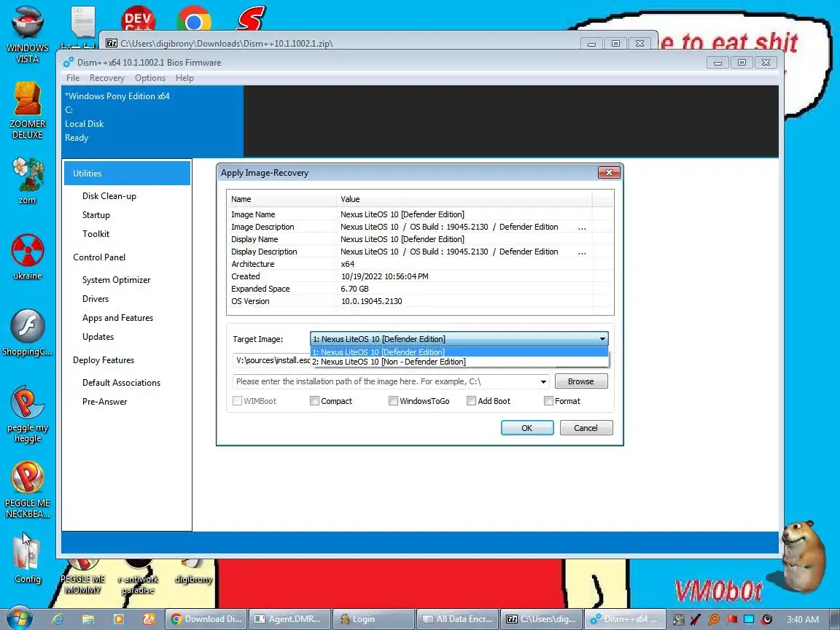Image resolution: width=840 pixels, height=630 pixels.
Task: Open the Recovery menu
Action: [107, 78]
